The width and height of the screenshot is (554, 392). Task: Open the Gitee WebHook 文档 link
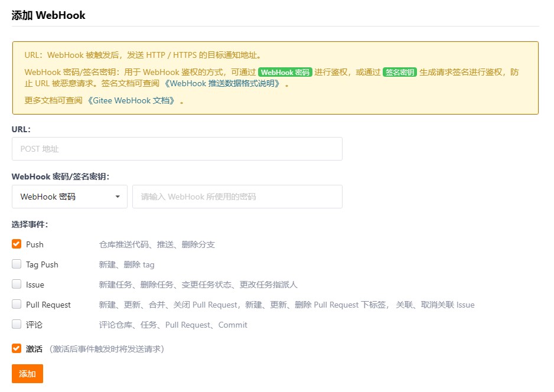pyautogui.click(x=131, y=100)
